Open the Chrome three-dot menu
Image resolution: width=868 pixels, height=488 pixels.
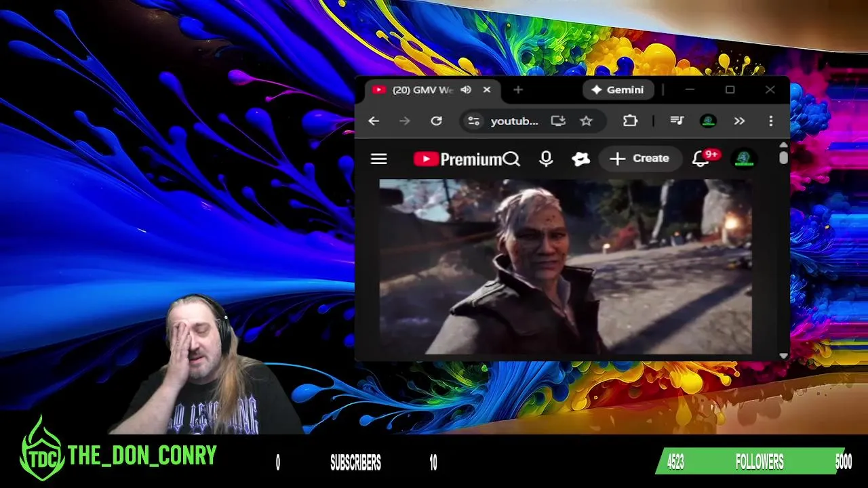click(770, 121)
